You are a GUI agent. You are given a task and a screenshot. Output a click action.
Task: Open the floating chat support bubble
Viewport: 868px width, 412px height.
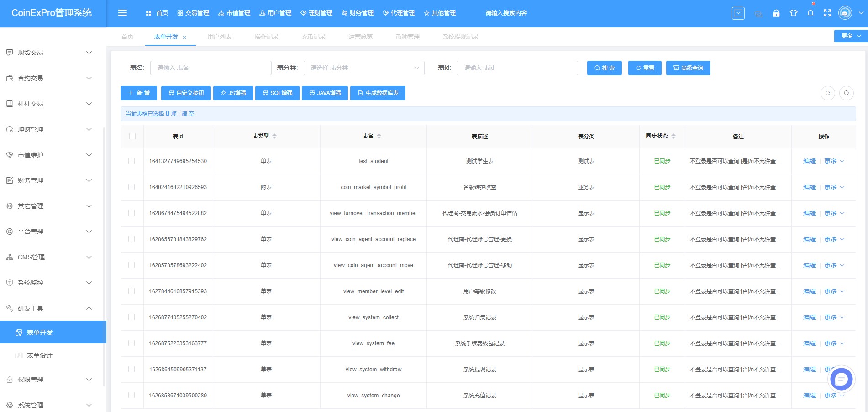pos(841,379)
